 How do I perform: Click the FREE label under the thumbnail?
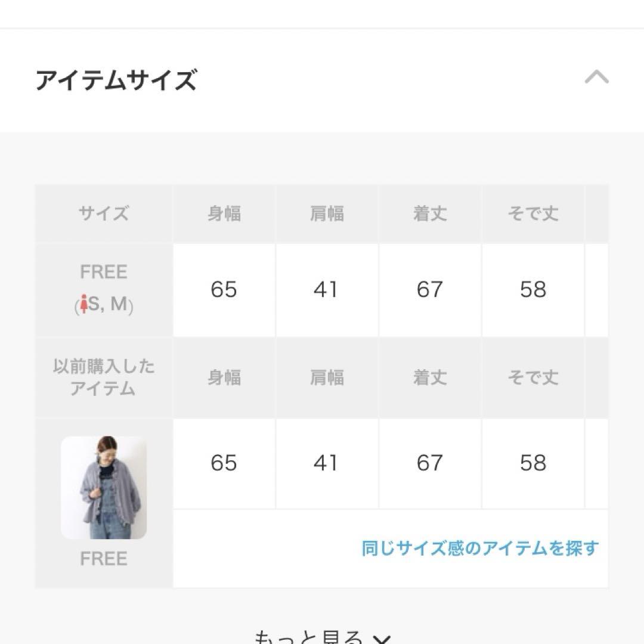(x=104, y=559)
